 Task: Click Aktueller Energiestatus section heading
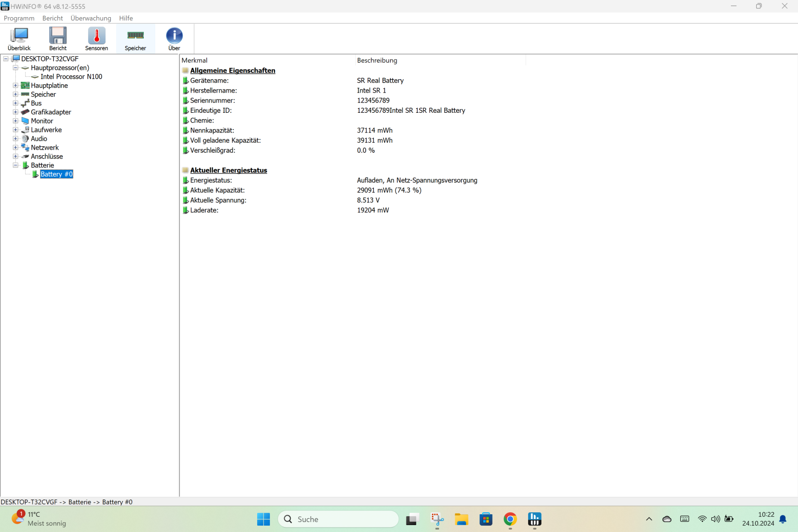229,170
